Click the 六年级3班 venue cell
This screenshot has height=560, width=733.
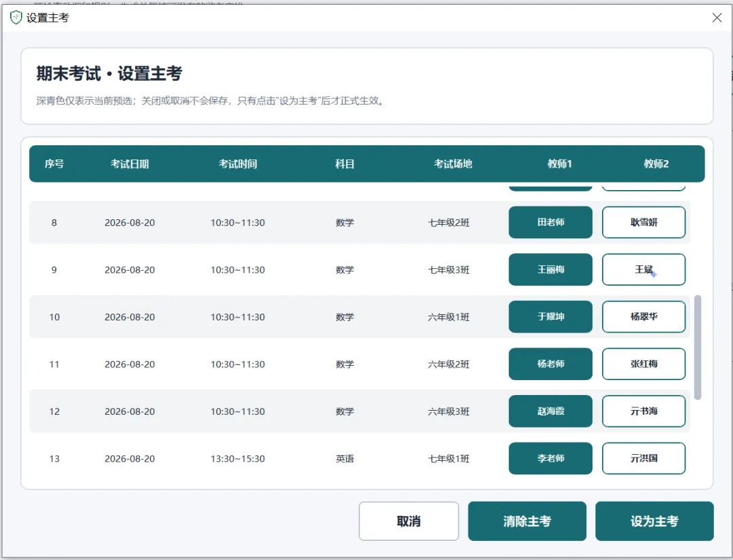click(449, 411)
